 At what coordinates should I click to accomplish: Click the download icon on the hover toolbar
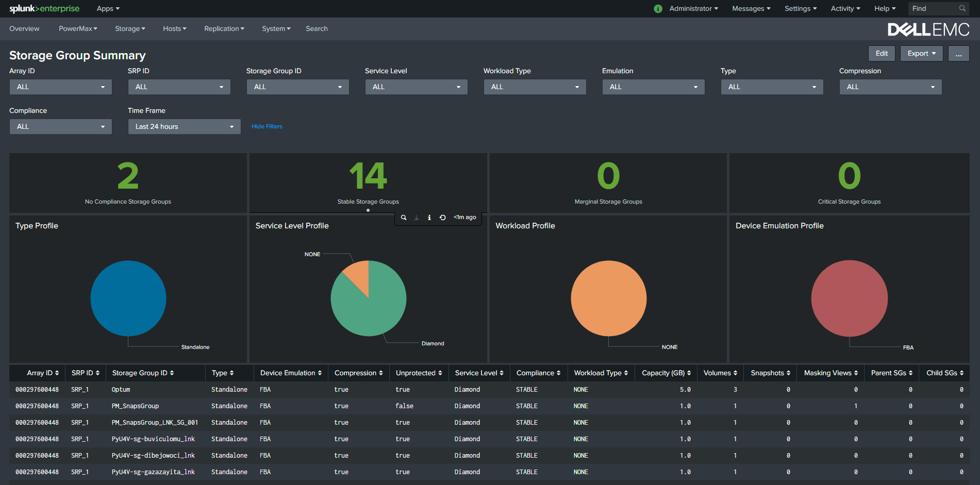[416, 217]
